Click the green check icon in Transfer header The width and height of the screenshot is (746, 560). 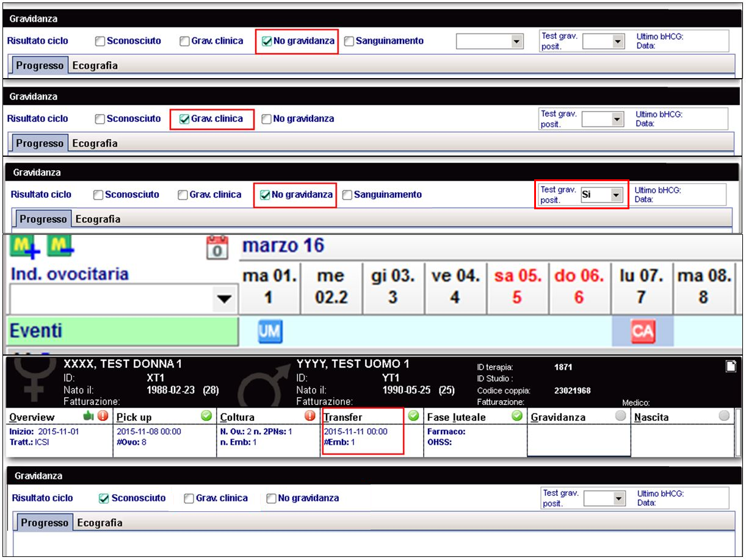click(414, 417)
